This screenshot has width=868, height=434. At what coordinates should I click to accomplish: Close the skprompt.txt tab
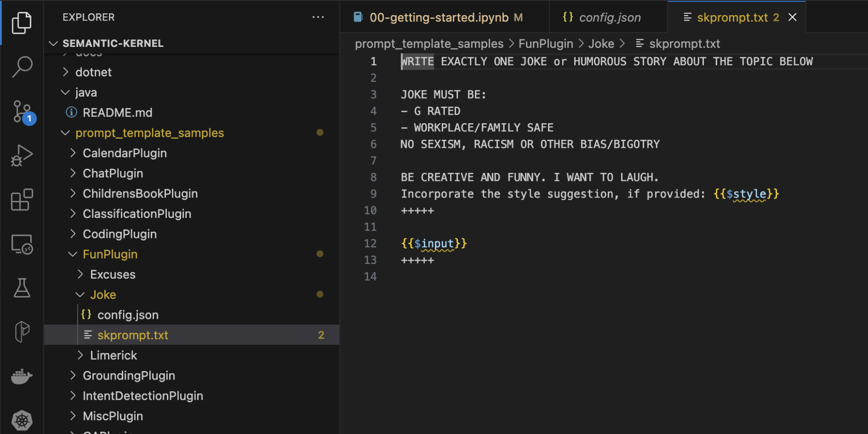coord(792,18)
